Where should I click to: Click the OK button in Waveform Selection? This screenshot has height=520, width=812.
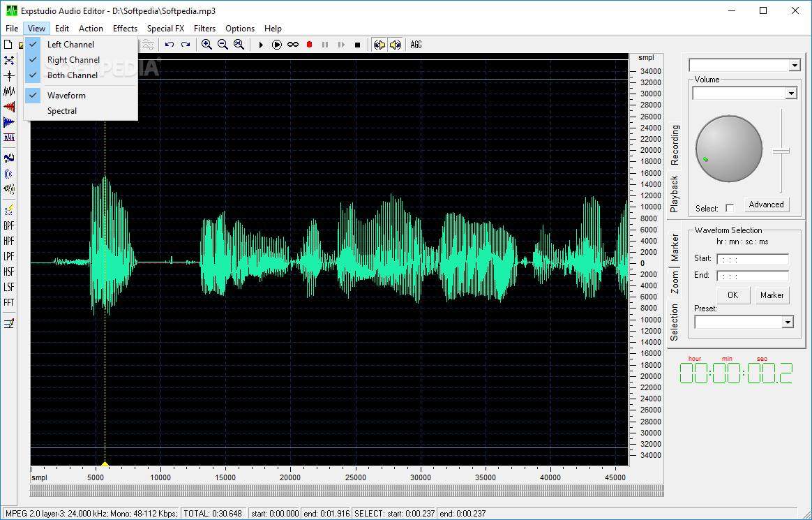[x=732, y=295]
